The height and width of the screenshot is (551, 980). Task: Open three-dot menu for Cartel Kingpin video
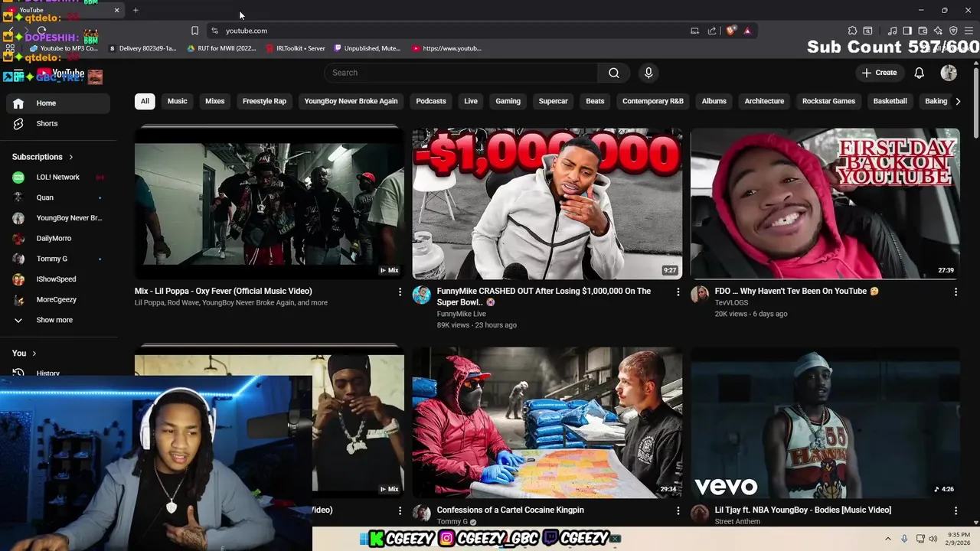678,510
